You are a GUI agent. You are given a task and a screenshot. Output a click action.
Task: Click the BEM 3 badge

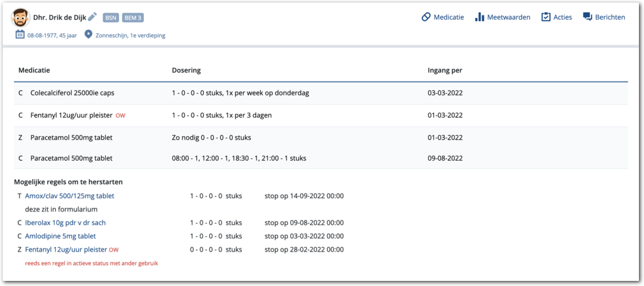click(132, 18)
